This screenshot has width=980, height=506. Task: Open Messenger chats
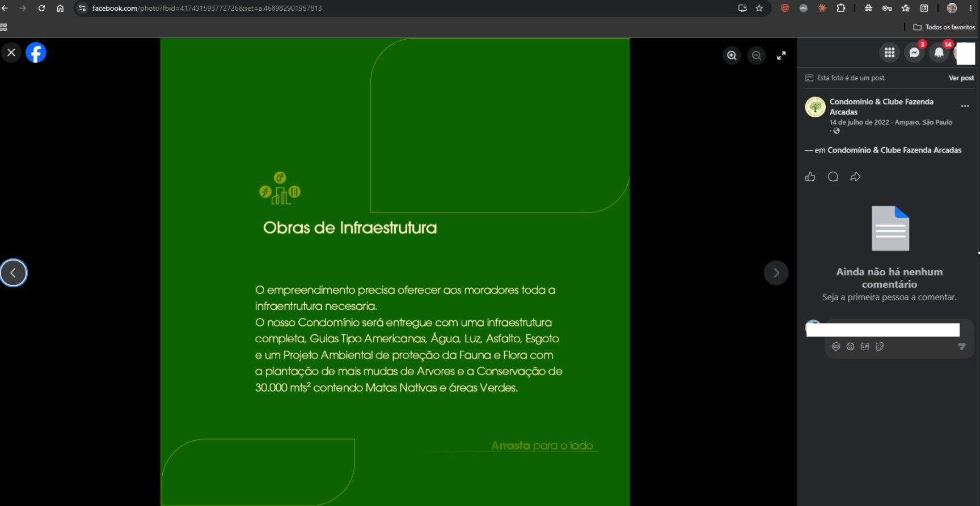[914, 53]
